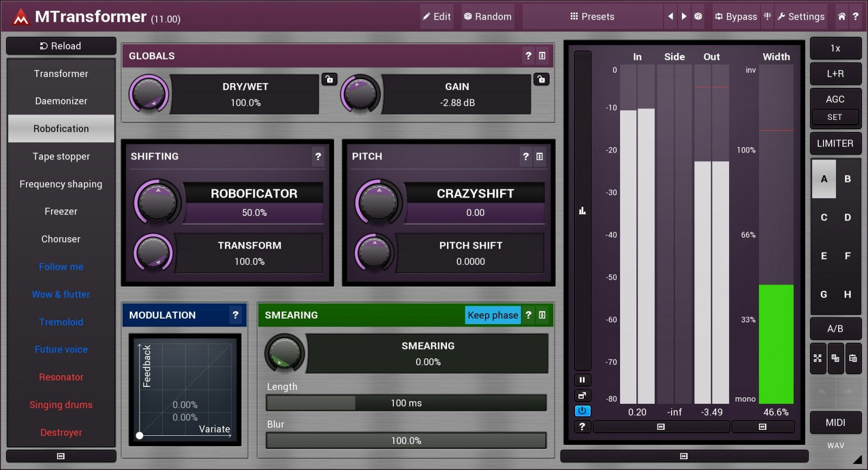Viewport: 868px width, 470px height.
Task: Open the Presets browser
Action: coord(592,16)
